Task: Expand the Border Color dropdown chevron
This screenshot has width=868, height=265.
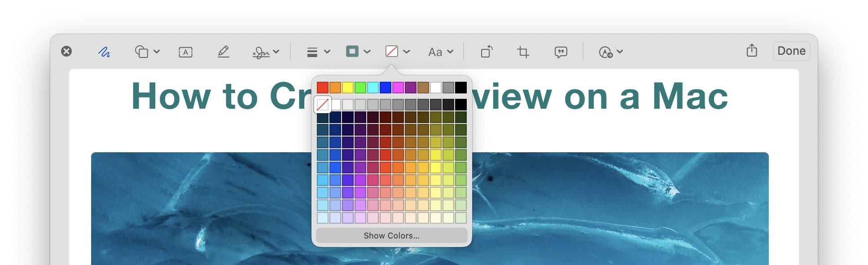Action: pos(367,52)
